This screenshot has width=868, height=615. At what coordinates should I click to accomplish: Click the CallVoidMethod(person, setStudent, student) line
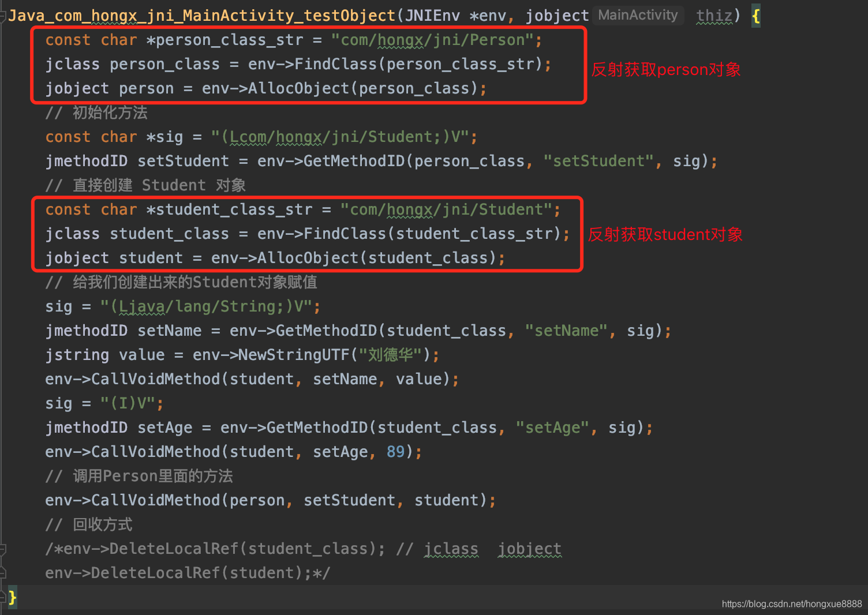click(271, 500)
